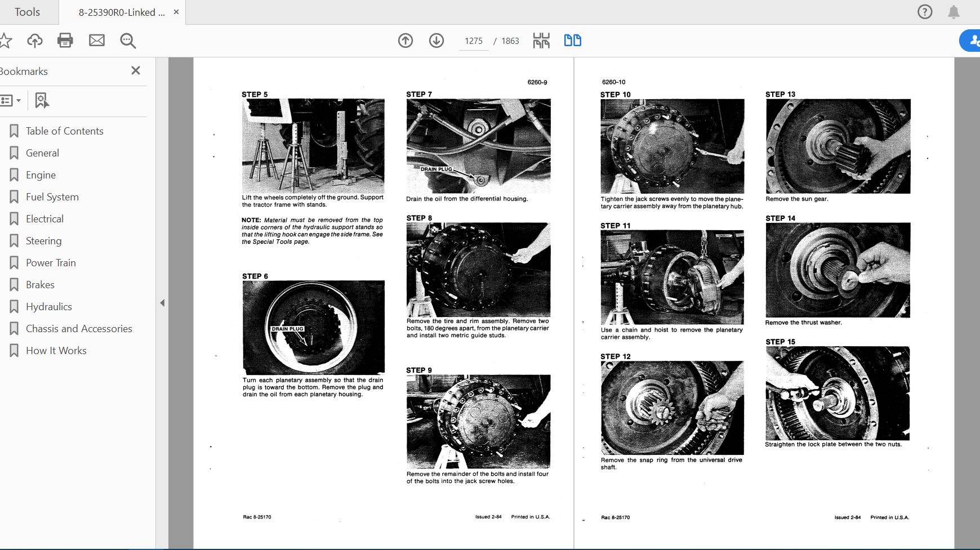Click the STEP 13 sun gear photo
Image resolution: width=980 pixels, height=550 pixels.
[x=838, y=146]
